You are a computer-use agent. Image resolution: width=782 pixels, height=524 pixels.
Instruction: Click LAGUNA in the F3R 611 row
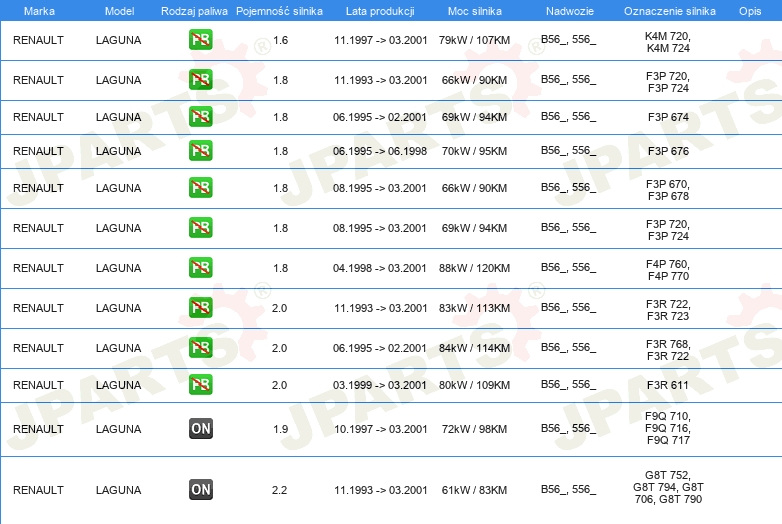[x=119, y=385]
